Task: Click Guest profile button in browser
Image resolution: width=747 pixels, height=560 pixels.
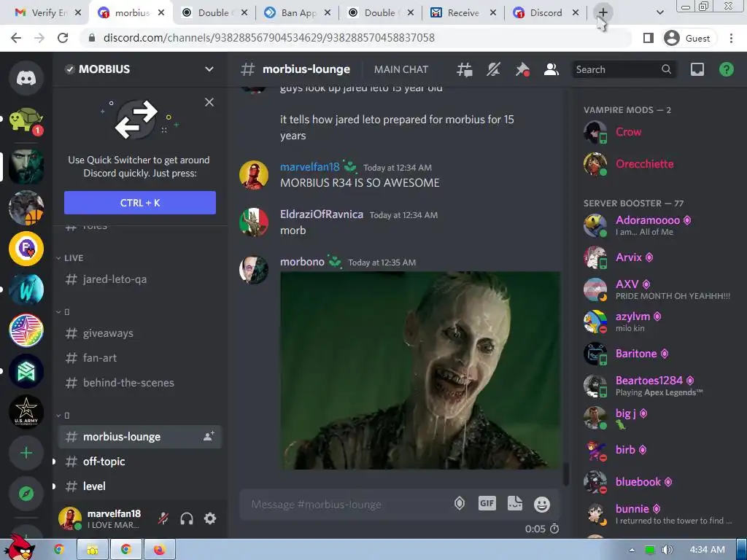Action: click(x=688, y=38)
